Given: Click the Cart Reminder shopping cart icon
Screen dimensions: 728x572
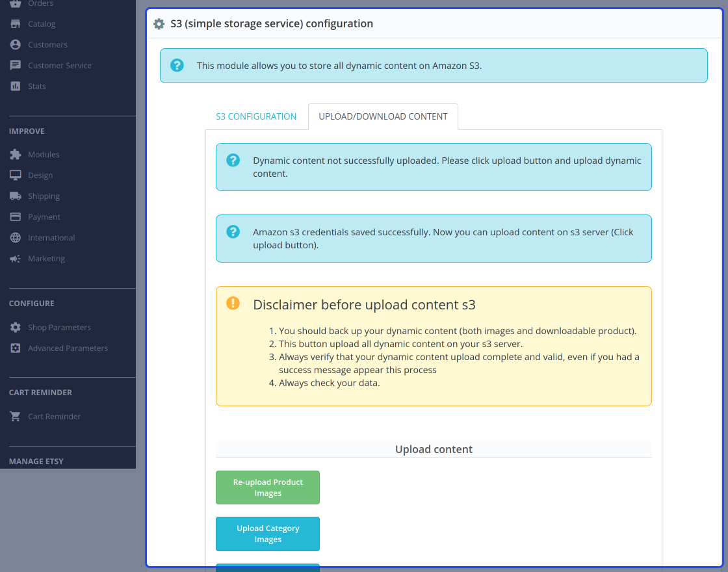Looking at the screenshot, I should point(16,417).
